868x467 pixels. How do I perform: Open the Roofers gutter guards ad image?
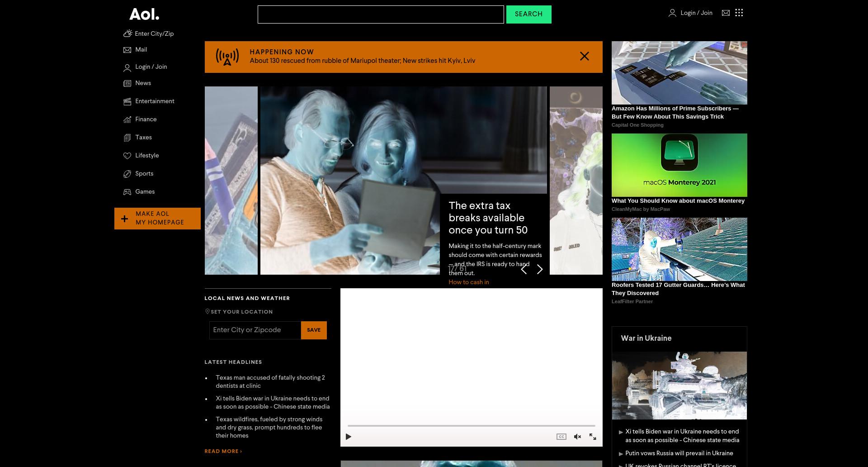click(x=679, y=249)
